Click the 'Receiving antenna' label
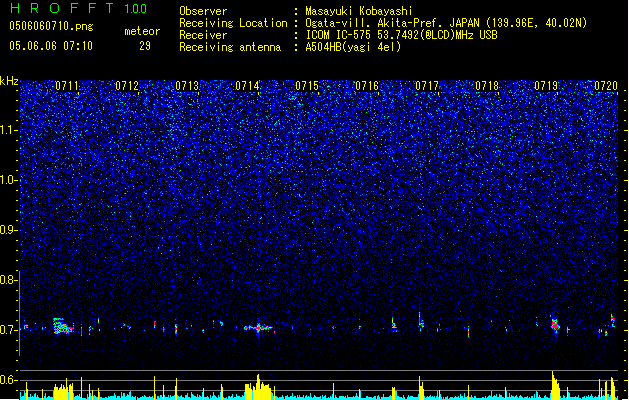Viewport: 629px width, 400px height. 230,47
